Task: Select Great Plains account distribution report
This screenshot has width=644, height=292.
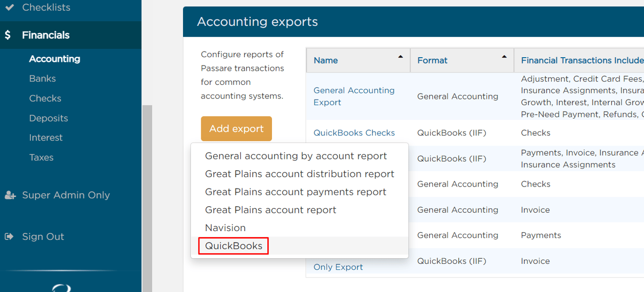Action: pos(300,173)
